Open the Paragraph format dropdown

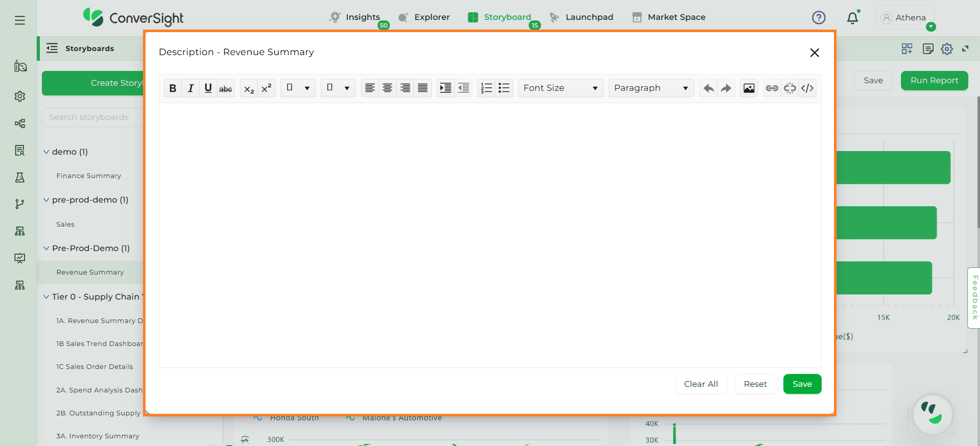click(x=651, y=88)
